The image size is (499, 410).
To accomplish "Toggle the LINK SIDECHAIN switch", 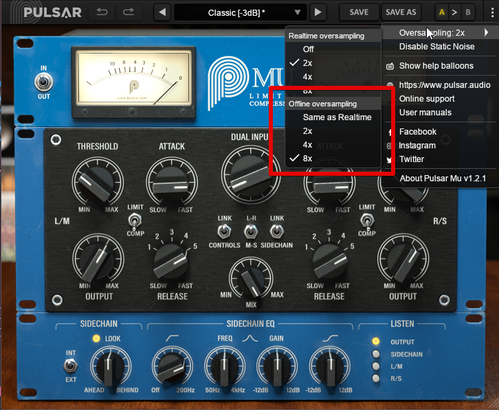I will [x=276, y=231].
